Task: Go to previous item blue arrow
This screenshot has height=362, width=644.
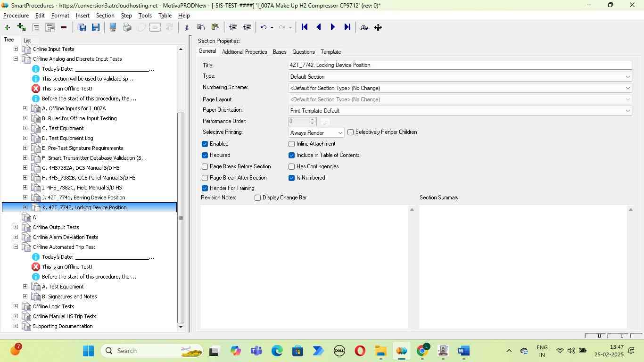Action: 319,27
